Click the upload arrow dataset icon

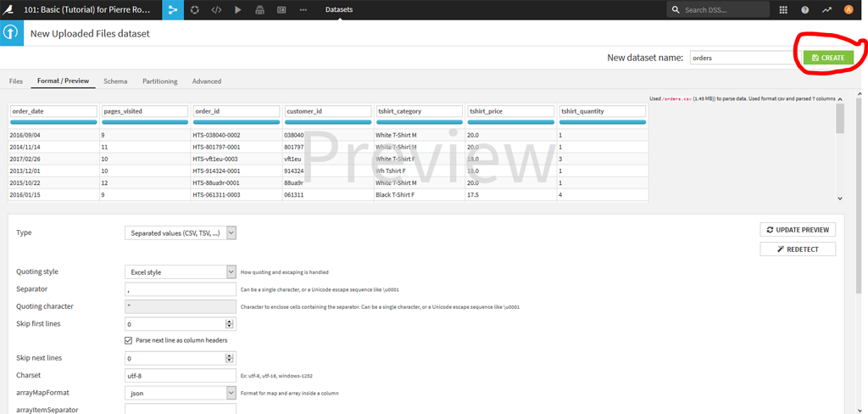[11, 33]
